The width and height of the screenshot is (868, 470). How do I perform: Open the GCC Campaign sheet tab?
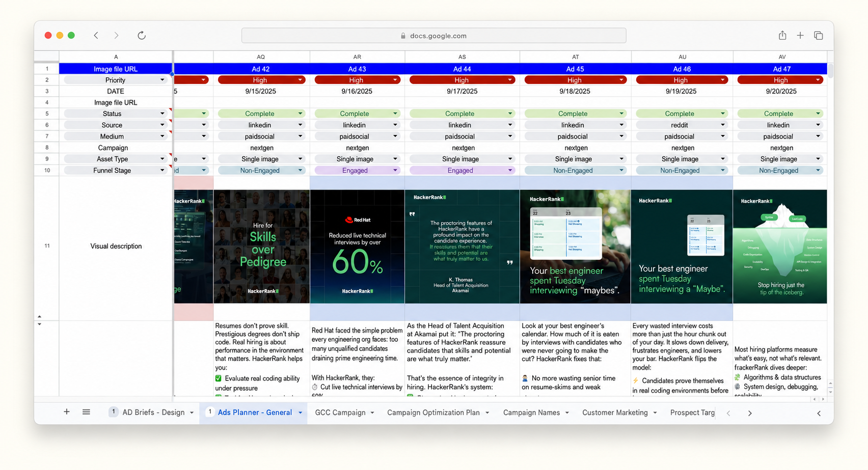(x=340, y=412)
